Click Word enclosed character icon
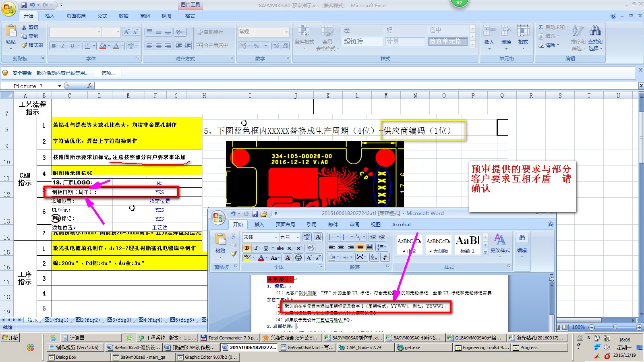 [298, 258]
